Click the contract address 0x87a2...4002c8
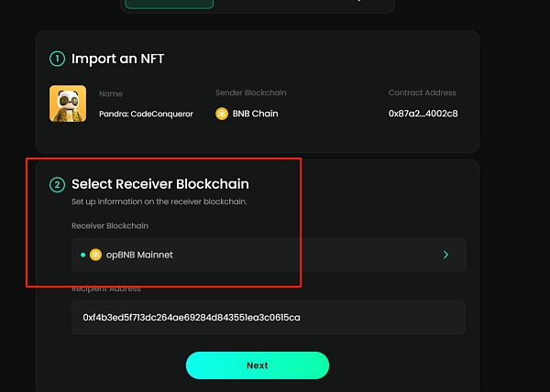Screen dimensions: 550x392 click(423, 114)
